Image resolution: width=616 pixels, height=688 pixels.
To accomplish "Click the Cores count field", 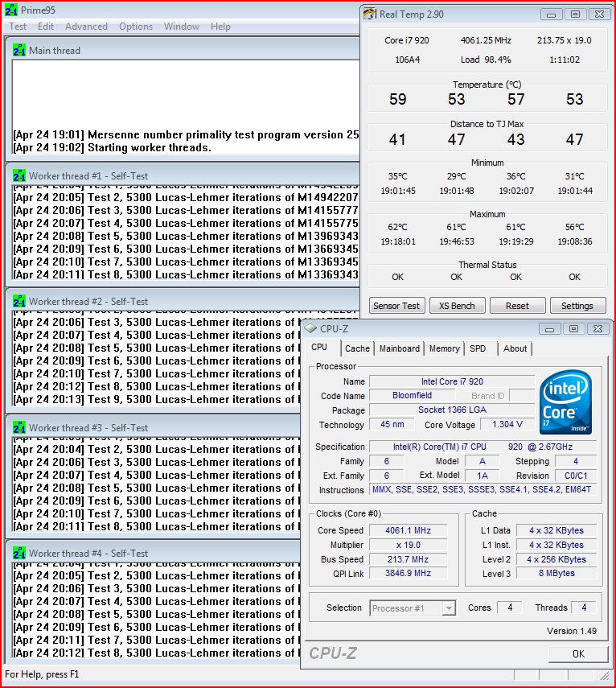I will pos(510,608).
